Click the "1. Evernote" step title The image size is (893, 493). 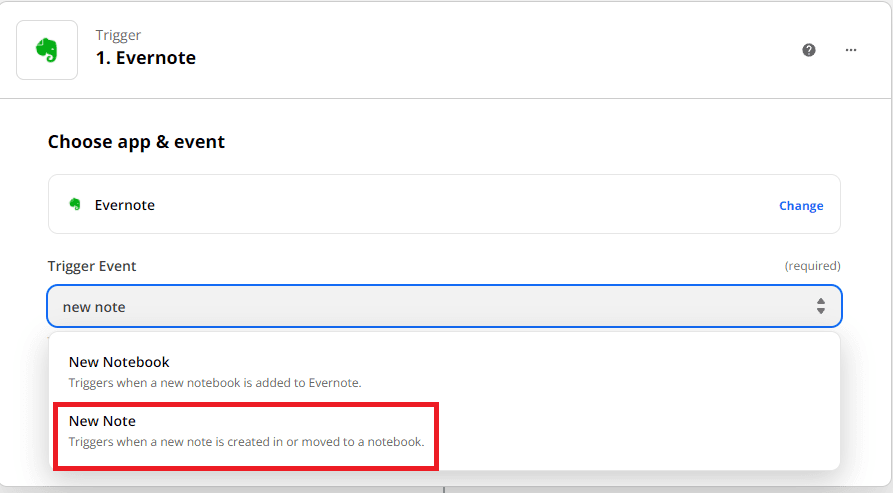(x=146, y=58)
